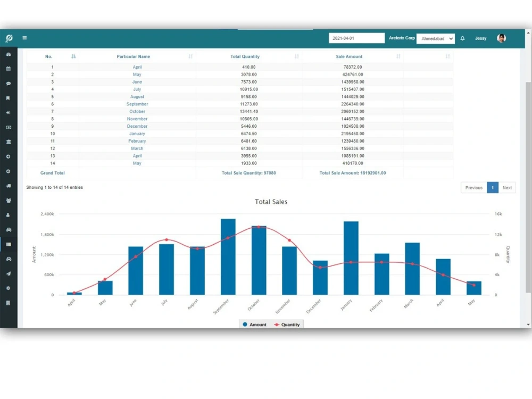Open the December particular name link

point(137,126)
